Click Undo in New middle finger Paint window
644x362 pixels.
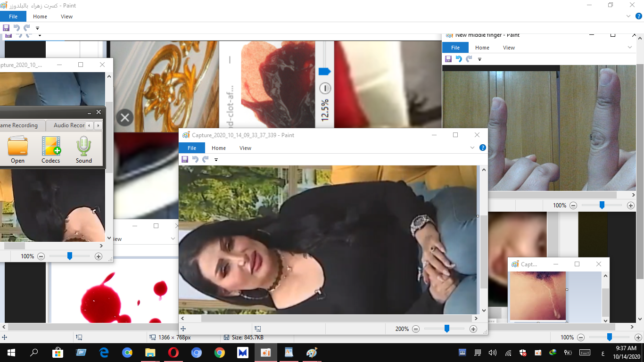click(x=458, y=59)
